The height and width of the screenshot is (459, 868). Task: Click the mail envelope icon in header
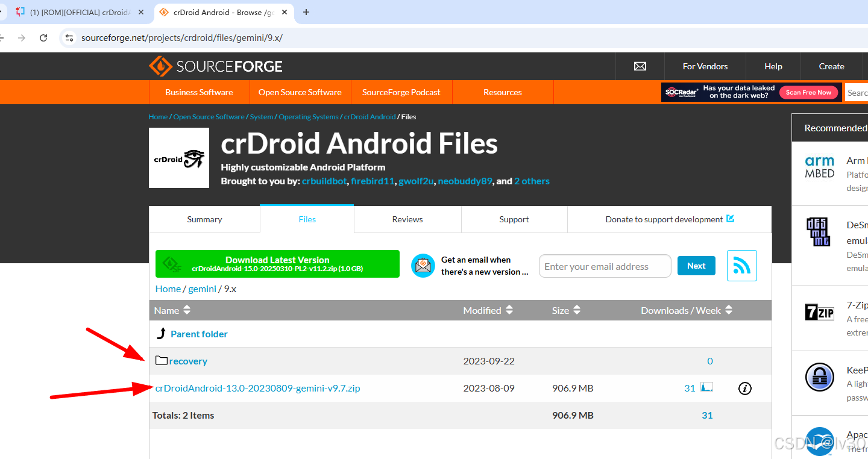(x=640, y=66)
